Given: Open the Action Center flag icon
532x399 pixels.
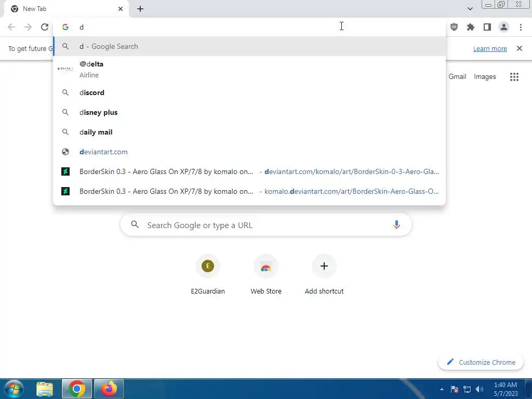Looking at the screenshot, I should coord(455,389).
